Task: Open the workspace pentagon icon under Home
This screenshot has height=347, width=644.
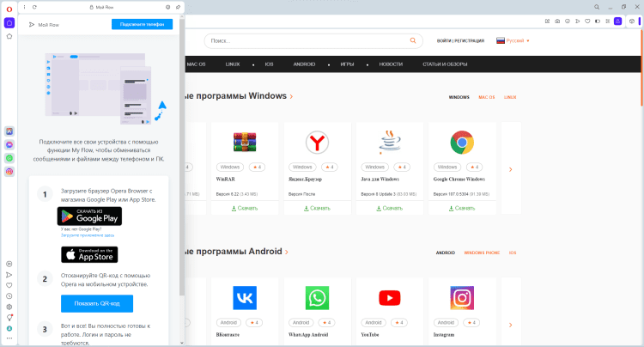Action: point(9,36)
